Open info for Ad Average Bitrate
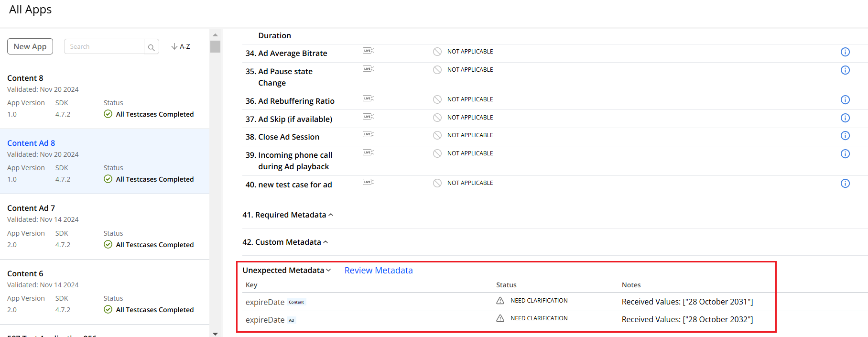The width and height of the screenshot is (868, 337). tap(845, 52)
